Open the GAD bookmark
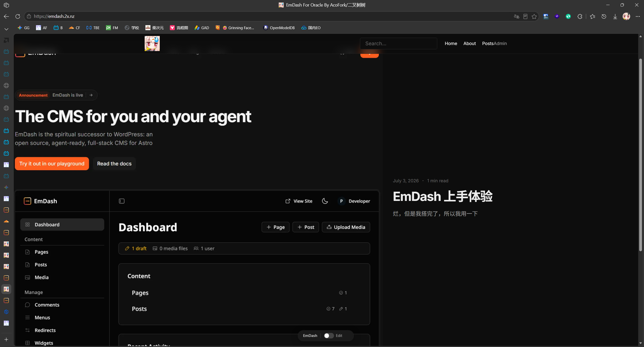Screen dimensions: 644x347 click(202, 28)
